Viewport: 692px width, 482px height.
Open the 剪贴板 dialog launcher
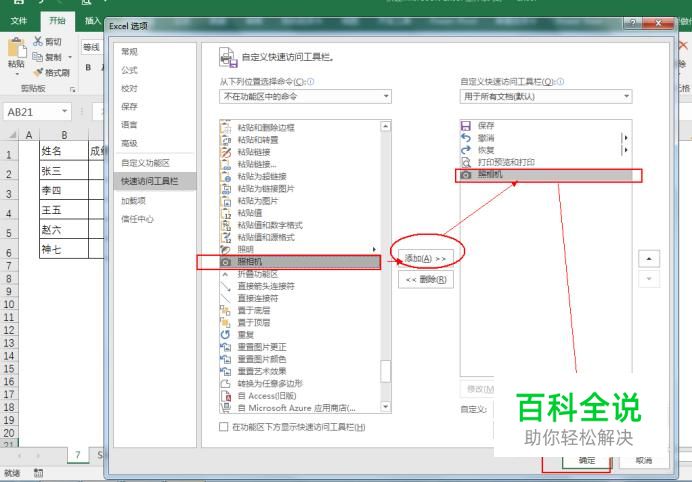(72, 90)
